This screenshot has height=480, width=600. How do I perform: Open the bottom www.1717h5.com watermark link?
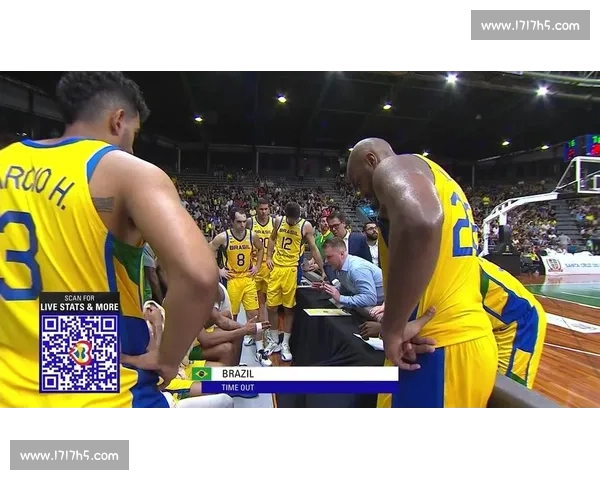71,456
